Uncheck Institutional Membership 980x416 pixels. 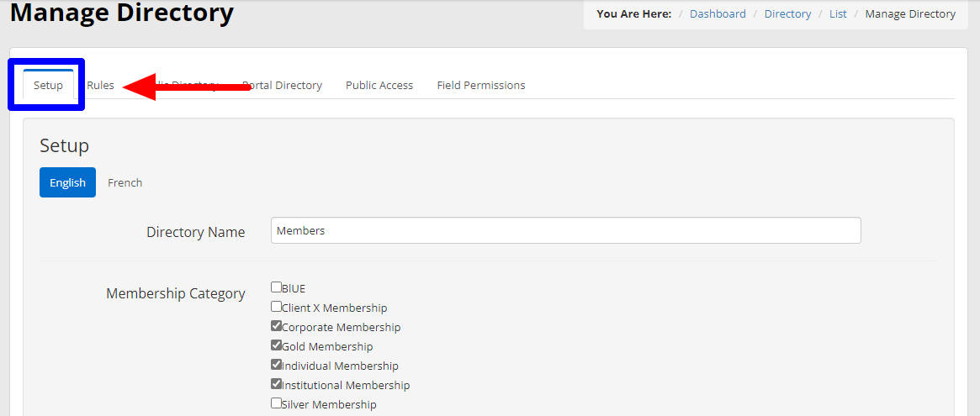pos(276,384)
